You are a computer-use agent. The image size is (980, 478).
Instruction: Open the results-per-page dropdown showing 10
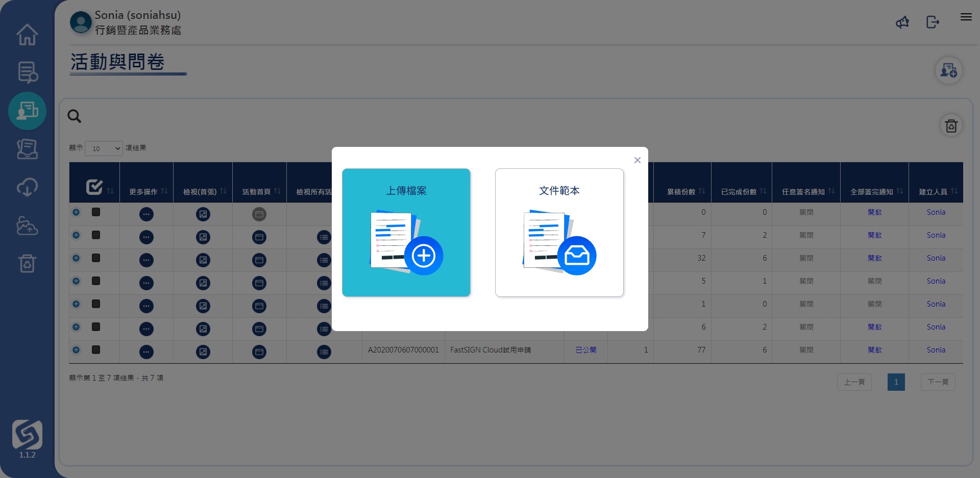[104, 148]
